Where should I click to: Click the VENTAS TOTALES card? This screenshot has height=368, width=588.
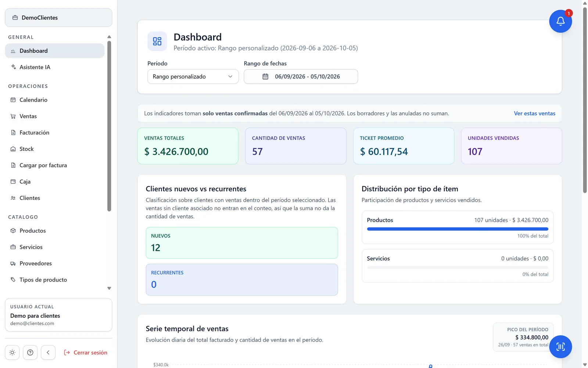[x=188, y=146]
